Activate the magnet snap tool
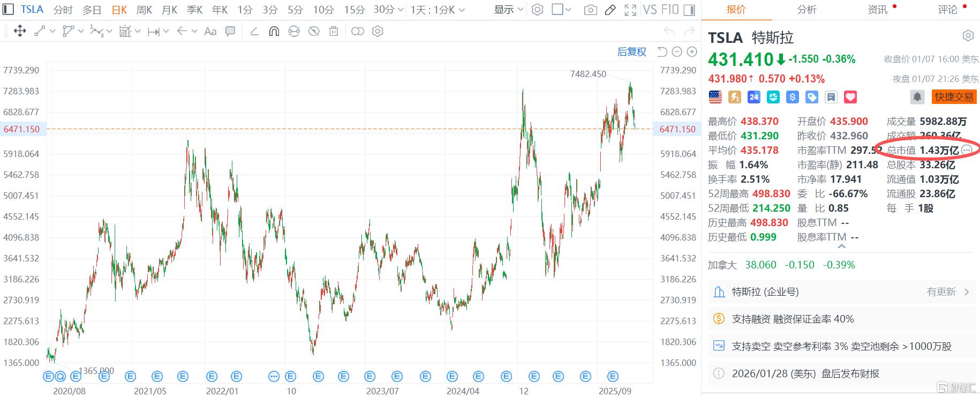 point(274,32)
